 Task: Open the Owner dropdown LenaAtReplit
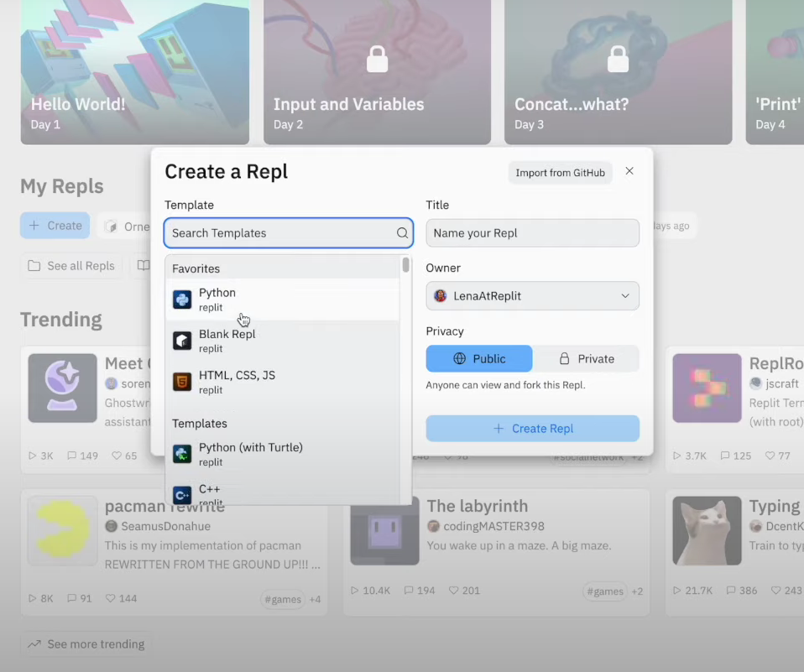532,296
